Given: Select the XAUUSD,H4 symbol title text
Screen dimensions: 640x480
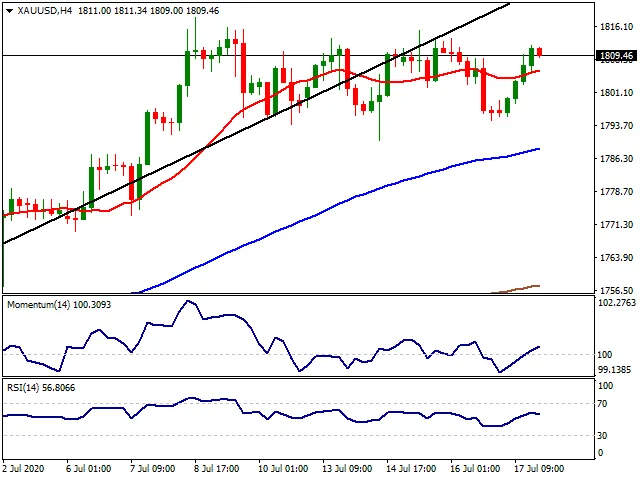Looking at the screenshot, I should [44, 11].
